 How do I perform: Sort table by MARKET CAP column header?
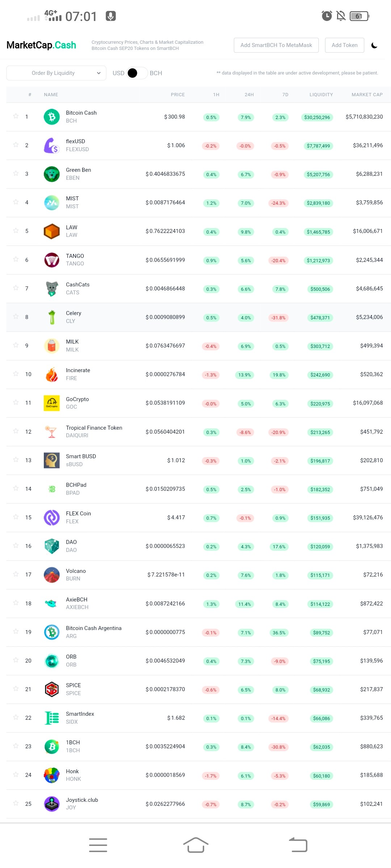[x=367, y=95]
